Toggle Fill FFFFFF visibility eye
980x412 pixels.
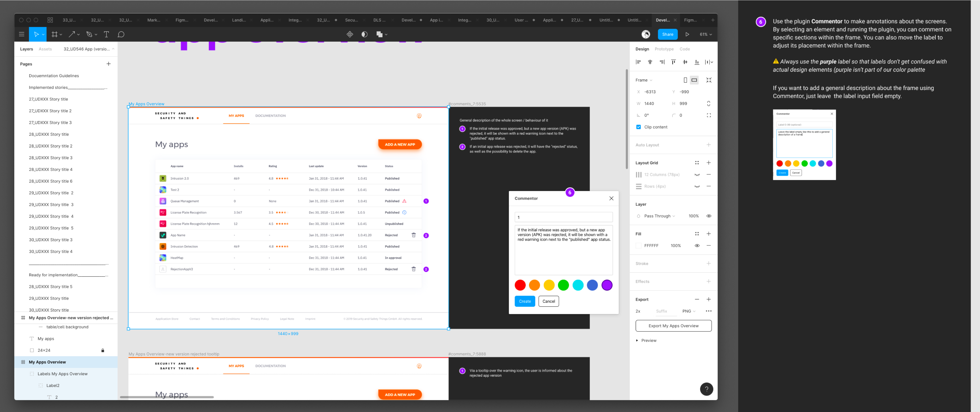(x=697, y=245)
